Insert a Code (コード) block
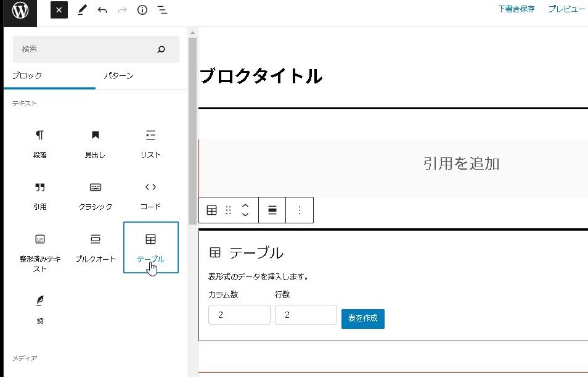Image resolution: width=588 pixels, height=377 pixels. 150,195
